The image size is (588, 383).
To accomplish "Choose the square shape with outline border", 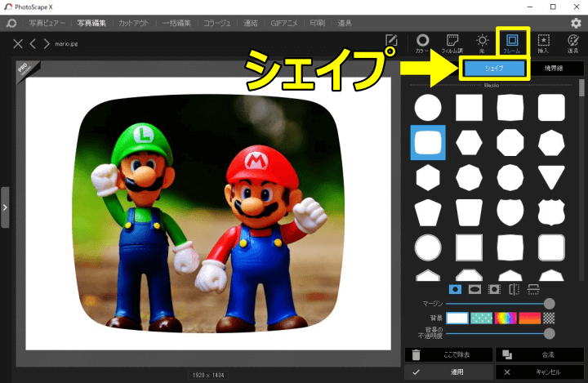I will pos(469,247).
